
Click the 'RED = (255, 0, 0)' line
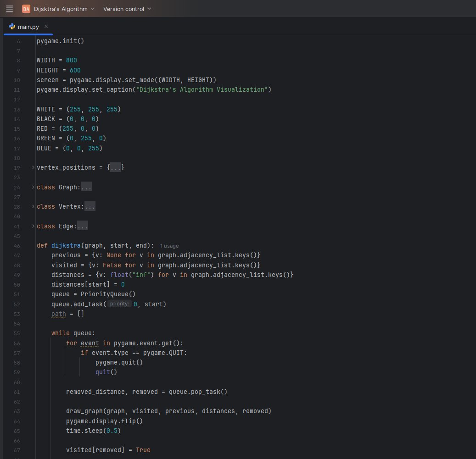pyautogui.click(x=67, y=128)
